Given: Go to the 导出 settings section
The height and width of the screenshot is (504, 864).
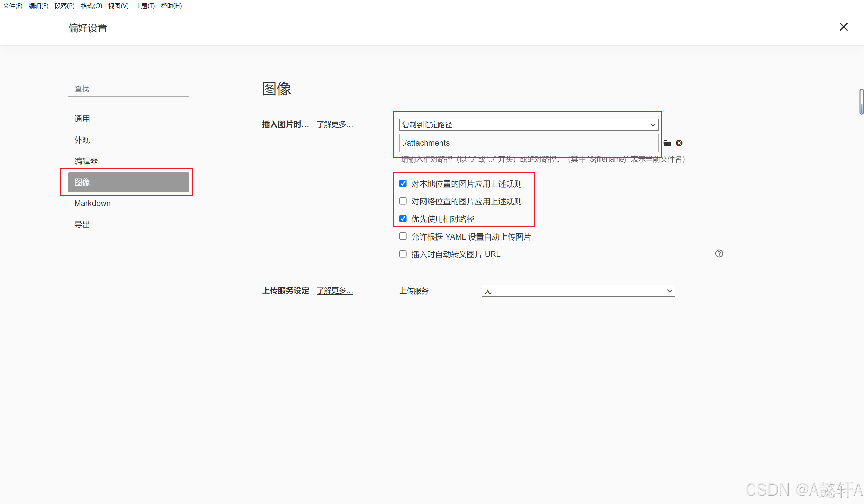Looking at the screenshot, I should [x=82, y=224].
